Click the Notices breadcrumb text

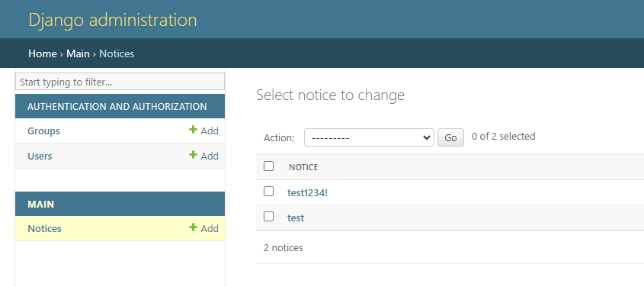point(117,53)
